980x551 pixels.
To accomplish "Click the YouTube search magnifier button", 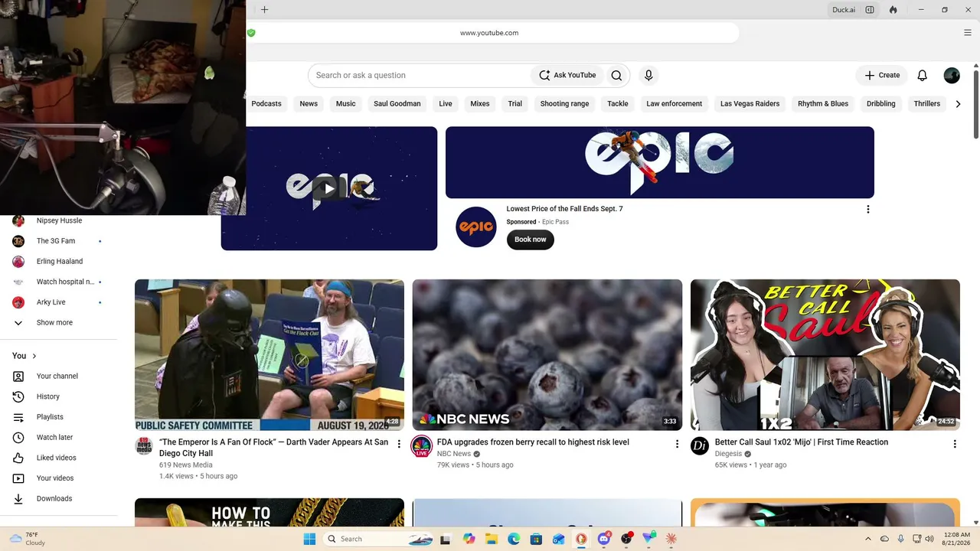I will coord(616,75).
